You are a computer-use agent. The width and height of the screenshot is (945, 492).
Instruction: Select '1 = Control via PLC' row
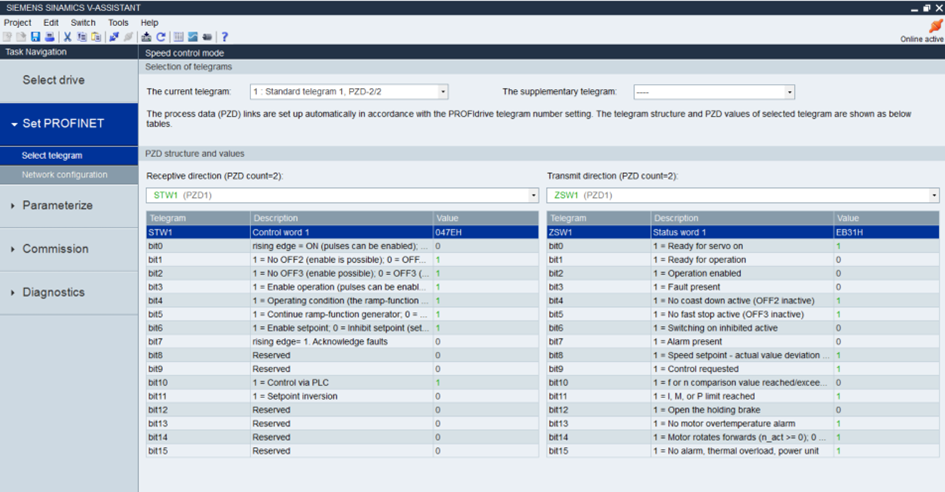click(x=342, y=383)
